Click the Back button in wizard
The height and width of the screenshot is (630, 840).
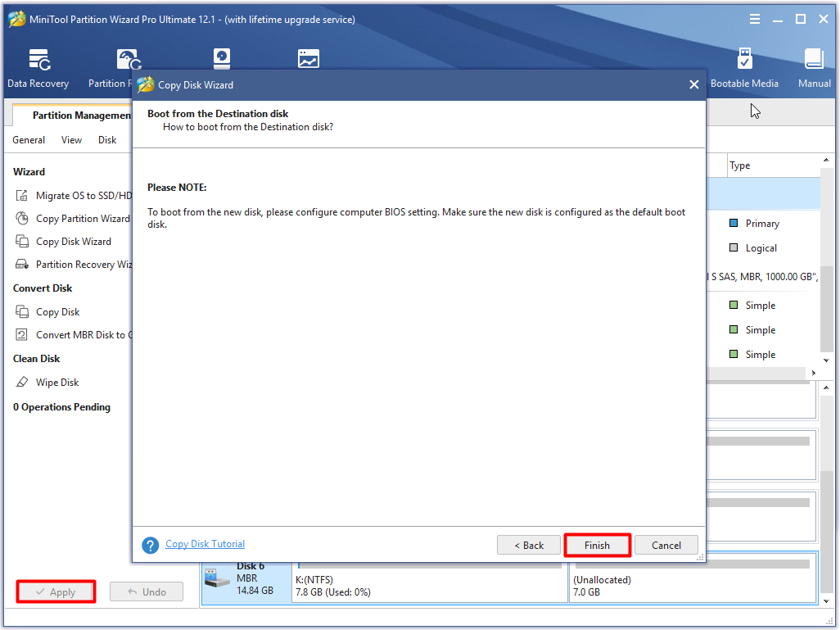click(x=529, y=546)
